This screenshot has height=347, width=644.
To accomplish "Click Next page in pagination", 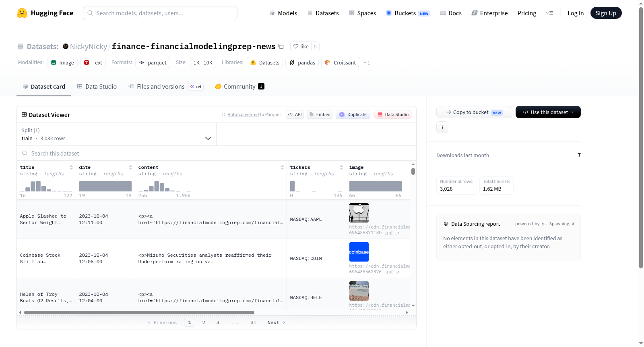I will (x=277, y=322).
